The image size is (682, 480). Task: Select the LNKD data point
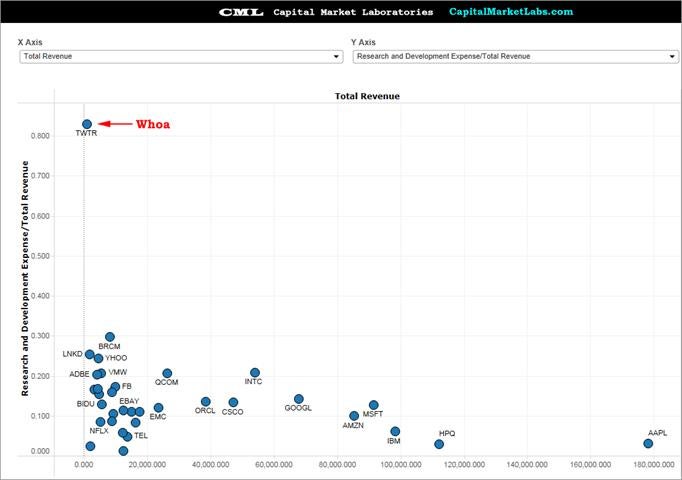pos(89,354)
